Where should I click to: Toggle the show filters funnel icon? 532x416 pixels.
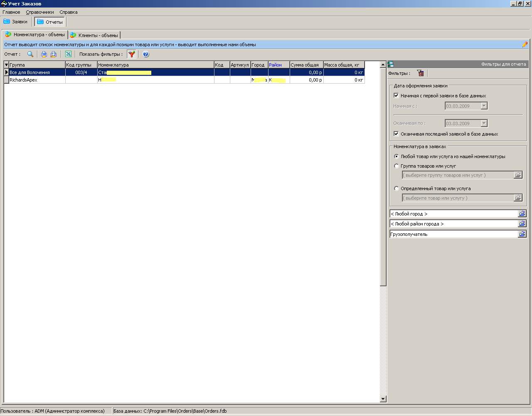pos(131,54)
